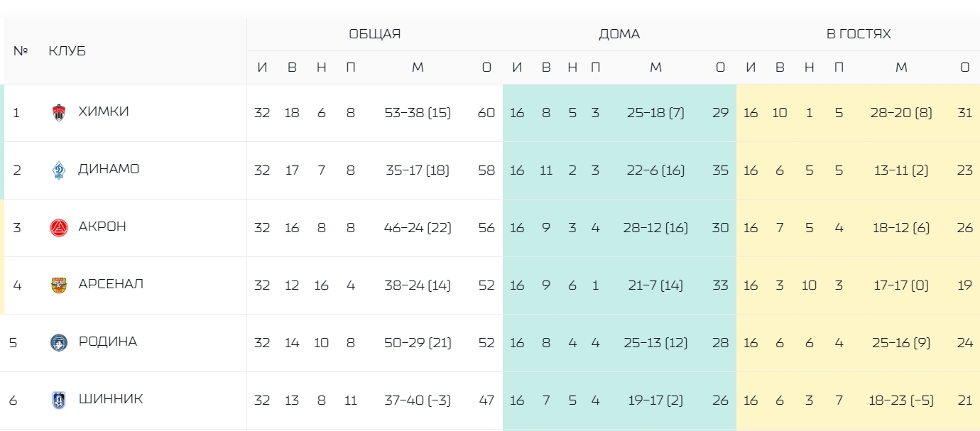The width and height of the screenshot is (980, 431).
Task: Click the КЛУБ column header
Action: tap(67, 51)
